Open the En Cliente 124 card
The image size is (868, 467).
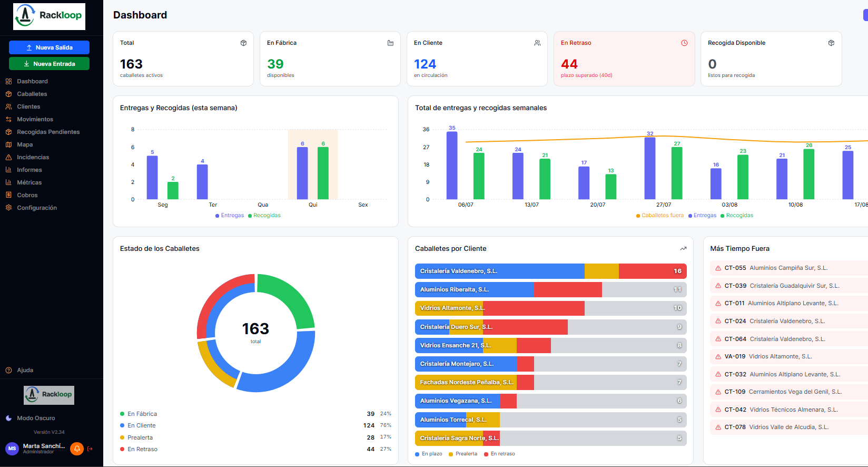tap(477, 59)
